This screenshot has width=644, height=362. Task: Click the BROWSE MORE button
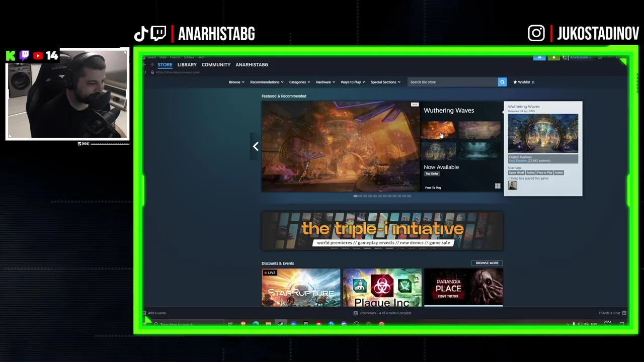click(487, 263)
